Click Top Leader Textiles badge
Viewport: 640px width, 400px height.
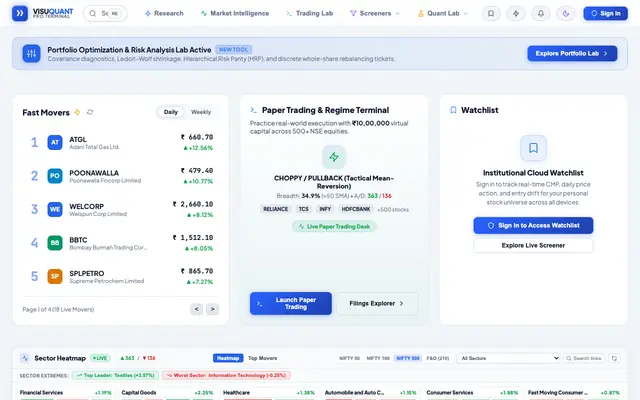coord(116,376)
